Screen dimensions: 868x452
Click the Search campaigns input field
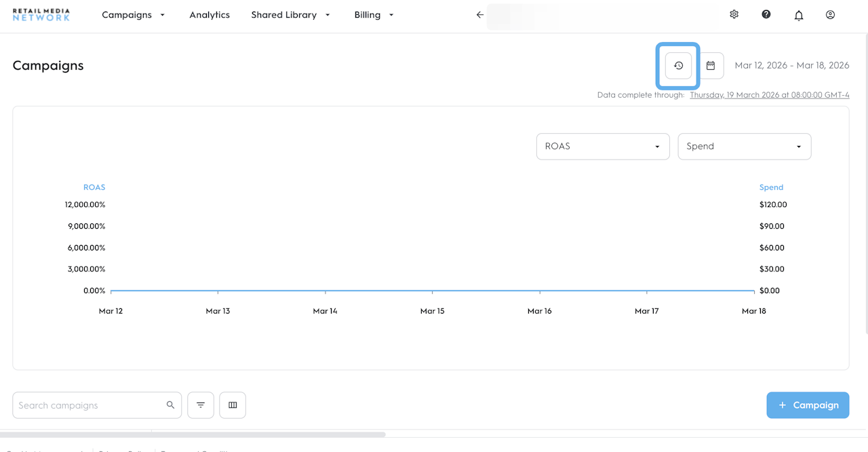coord(88,405)
